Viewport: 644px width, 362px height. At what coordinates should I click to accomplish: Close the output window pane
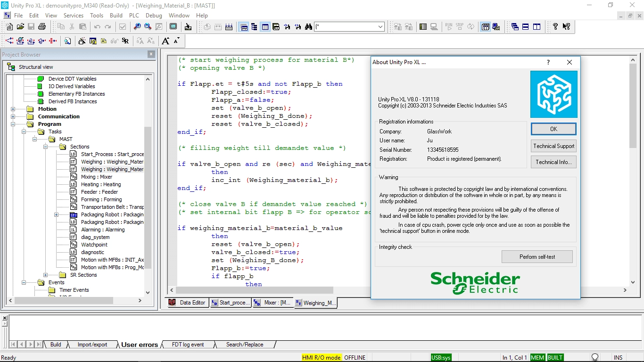(x=5, y=318)
